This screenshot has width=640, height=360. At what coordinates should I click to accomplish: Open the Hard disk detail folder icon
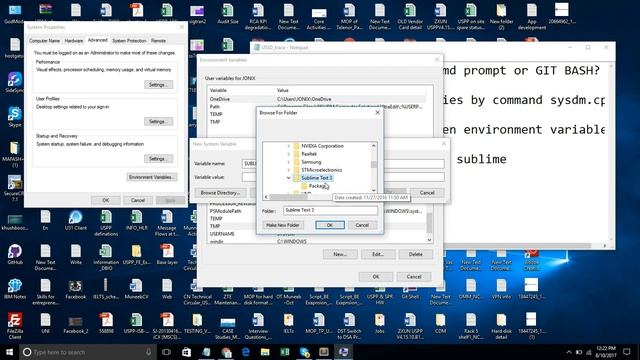pos(501,326)
